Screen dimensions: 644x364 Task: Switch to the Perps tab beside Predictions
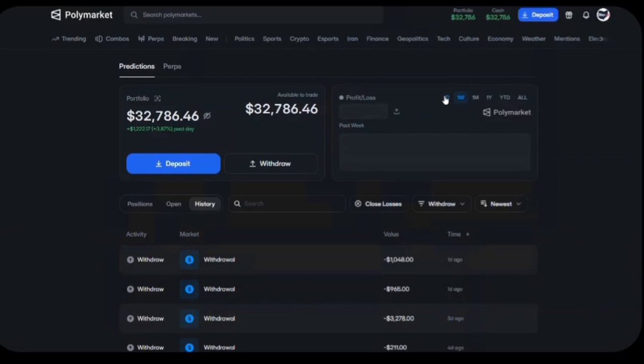pyautogui.click(x=172, y=66)
